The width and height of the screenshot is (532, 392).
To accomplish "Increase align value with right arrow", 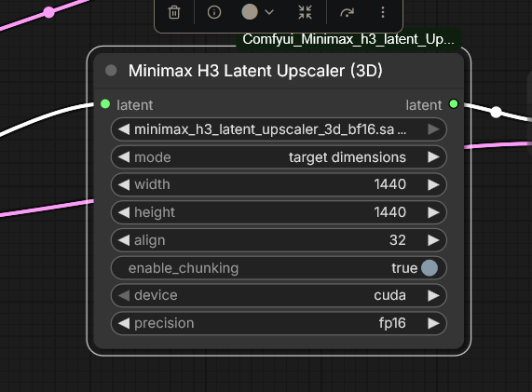I will (x=433, y=240).
